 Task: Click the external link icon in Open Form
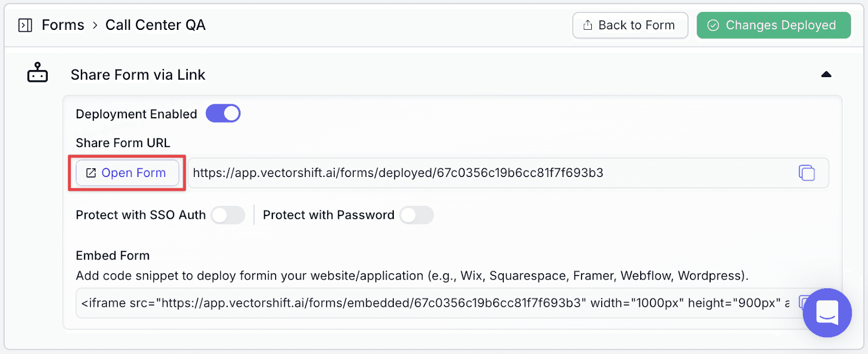pos(91,173)
